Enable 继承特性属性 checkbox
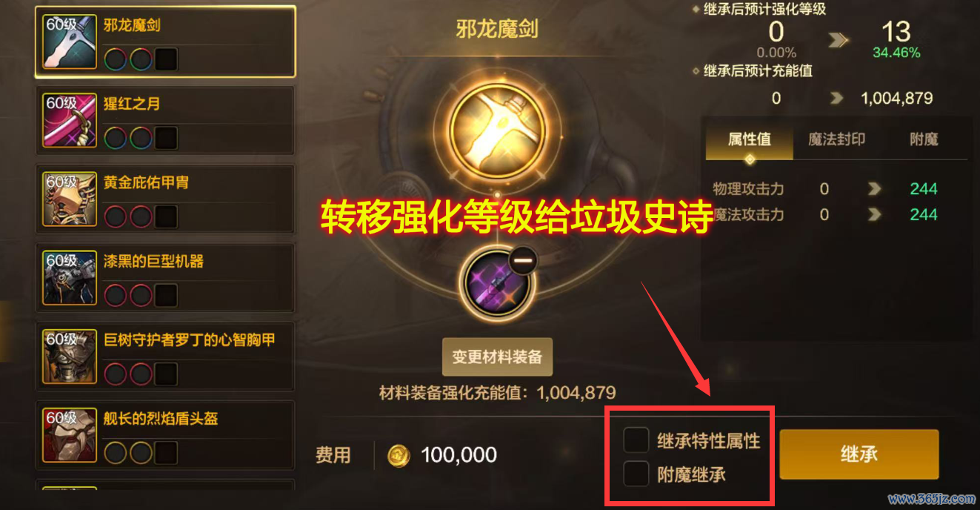 pos(636,440)
